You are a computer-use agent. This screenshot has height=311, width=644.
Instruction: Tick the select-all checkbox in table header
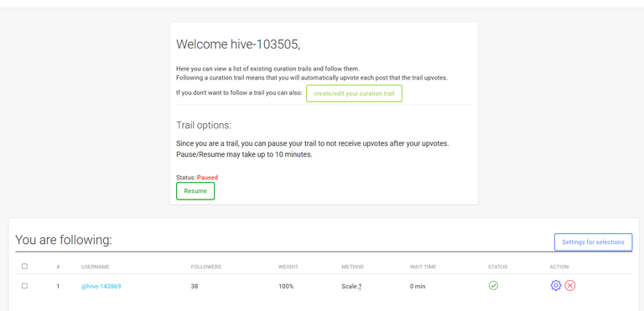coord(24,267)
